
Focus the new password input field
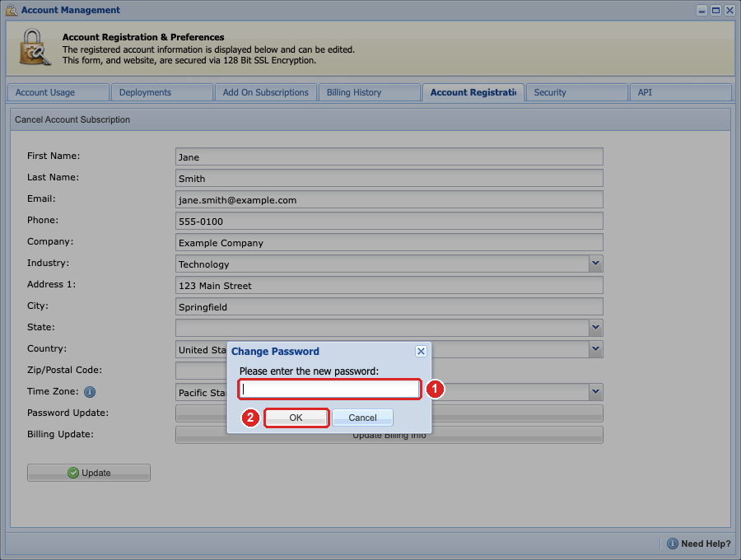[329, 389]
